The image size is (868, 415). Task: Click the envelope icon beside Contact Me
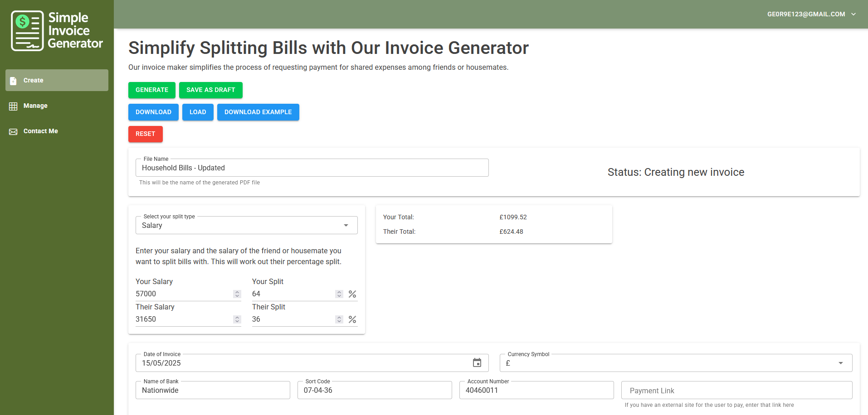(x=13, y=131)
